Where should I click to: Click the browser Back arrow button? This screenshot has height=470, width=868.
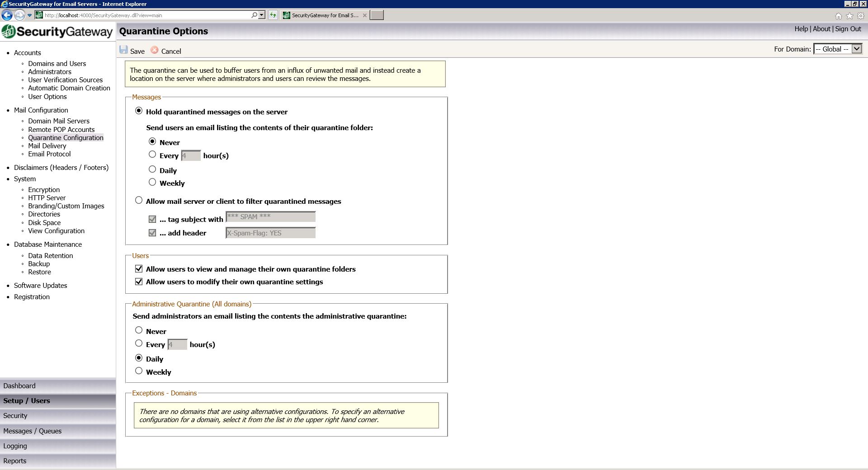coord(7,15)
